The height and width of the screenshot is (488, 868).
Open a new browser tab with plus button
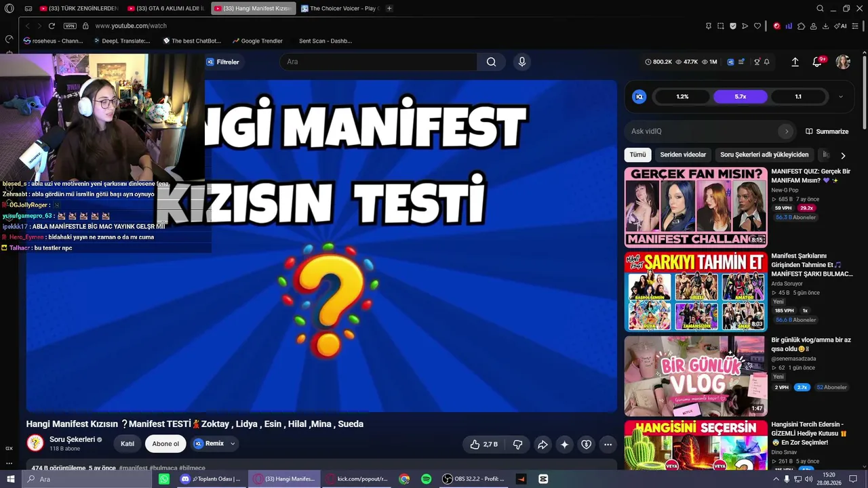click(389, 8)
